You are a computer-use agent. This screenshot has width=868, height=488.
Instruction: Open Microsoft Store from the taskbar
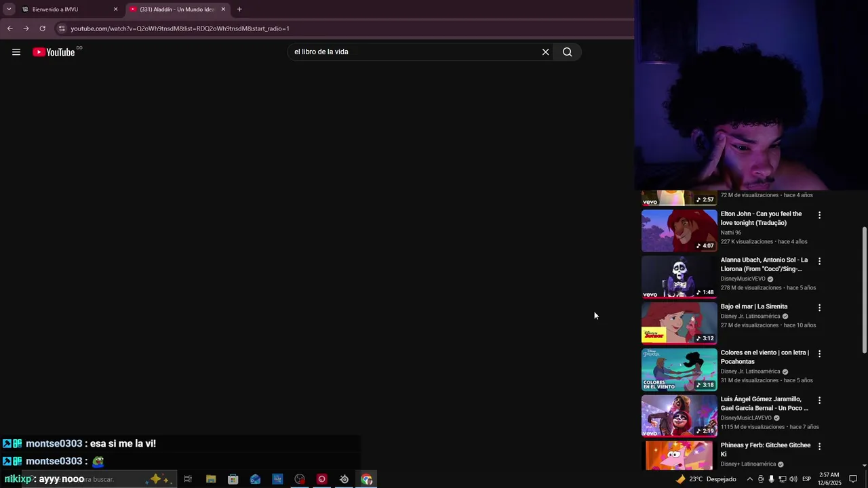[233, 479]
